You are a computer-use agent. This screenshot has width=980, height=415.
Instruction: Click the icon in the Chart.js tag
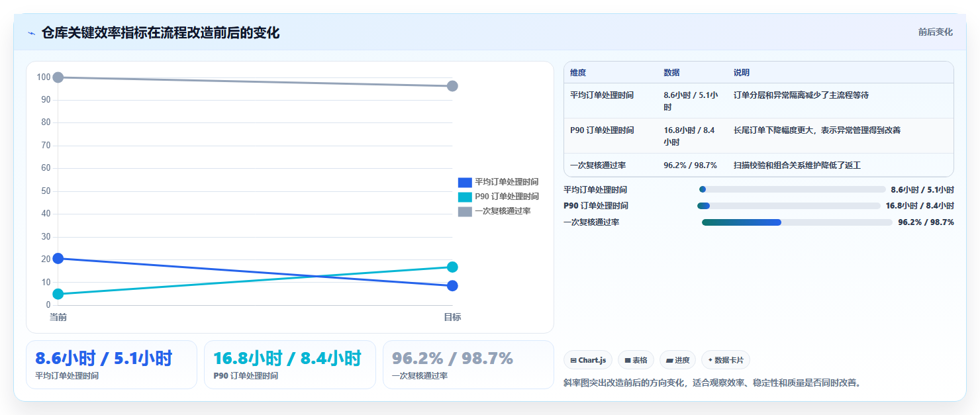573,361
